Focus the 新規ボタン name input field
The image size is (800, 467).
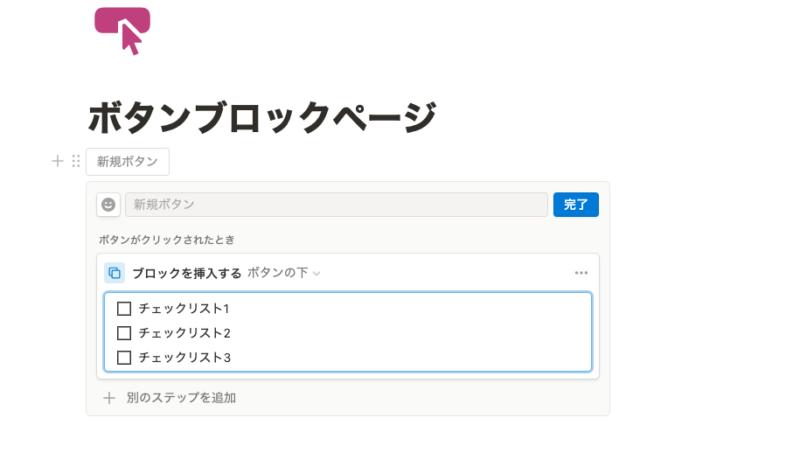336,205
